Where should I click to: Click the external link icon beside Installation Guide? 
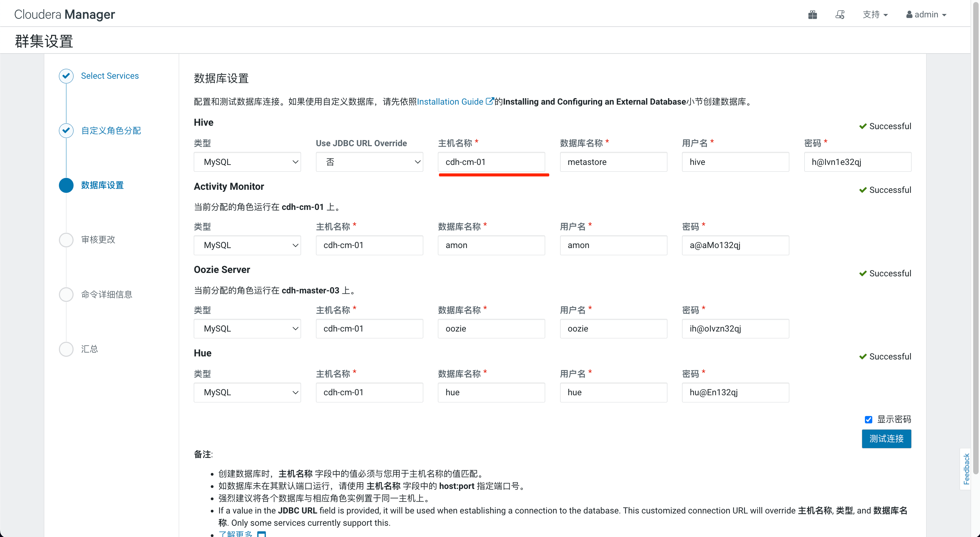490,101
